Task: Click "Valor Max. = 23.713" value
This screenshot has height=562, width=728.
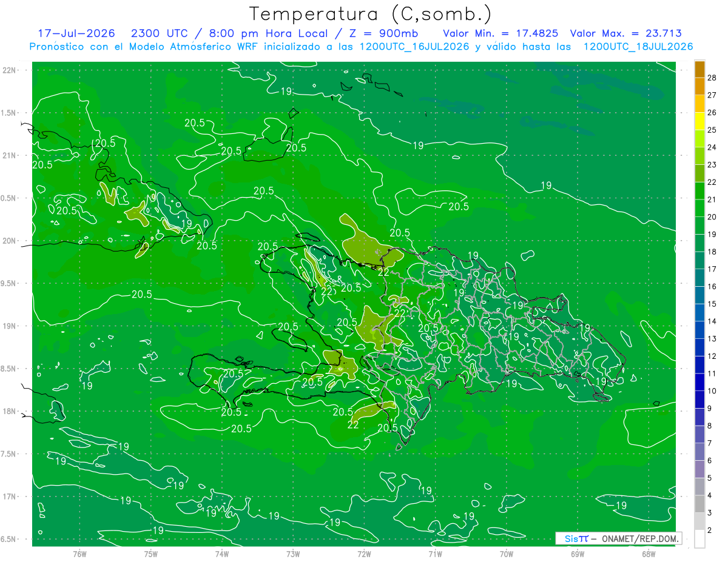Action: [x=625, y=33]
